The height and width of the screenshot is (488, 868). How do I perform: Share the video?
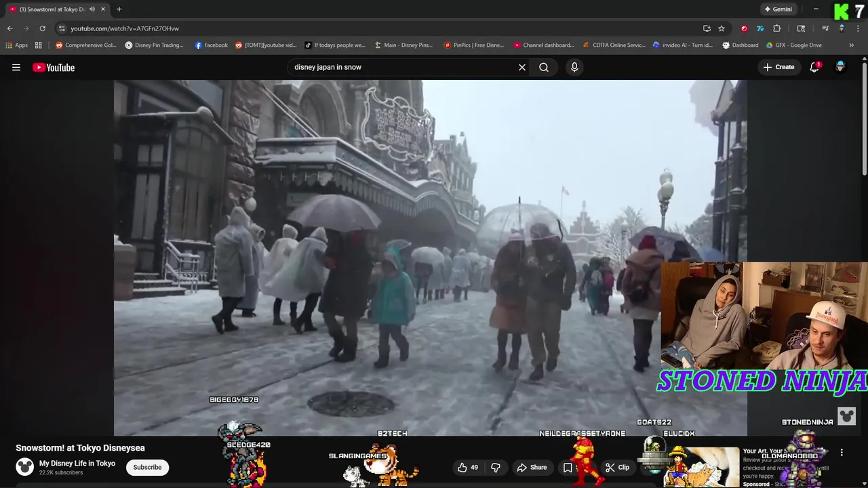pyautogui.click(x=532, y=467)
